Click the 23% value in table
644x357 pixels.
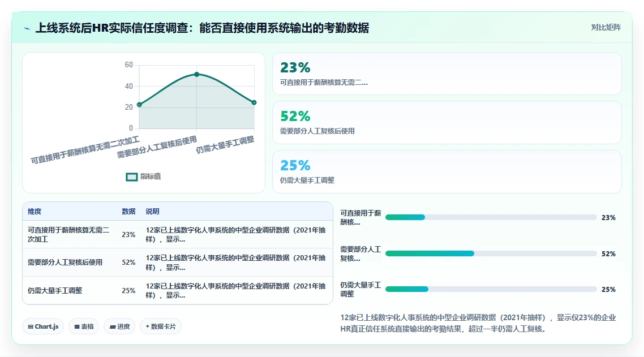[x=128, y=235]
